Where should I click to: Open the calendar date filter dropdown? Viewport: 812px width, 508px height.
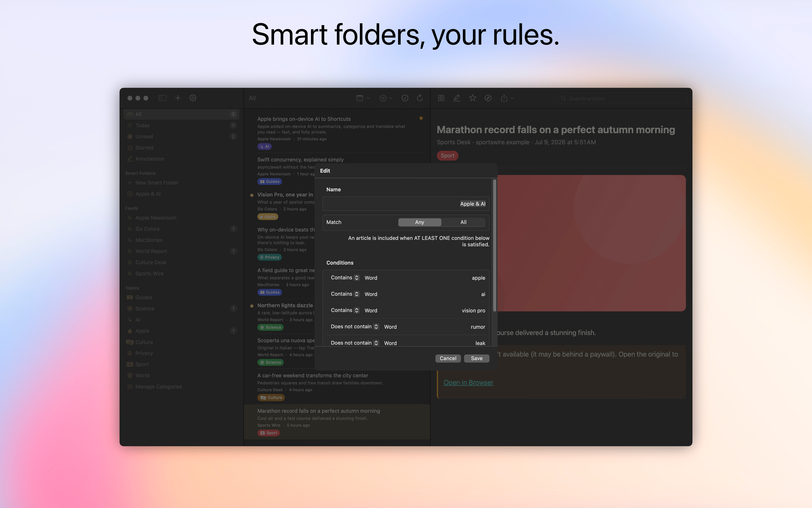pyautogui.click(x=363, y=98)
